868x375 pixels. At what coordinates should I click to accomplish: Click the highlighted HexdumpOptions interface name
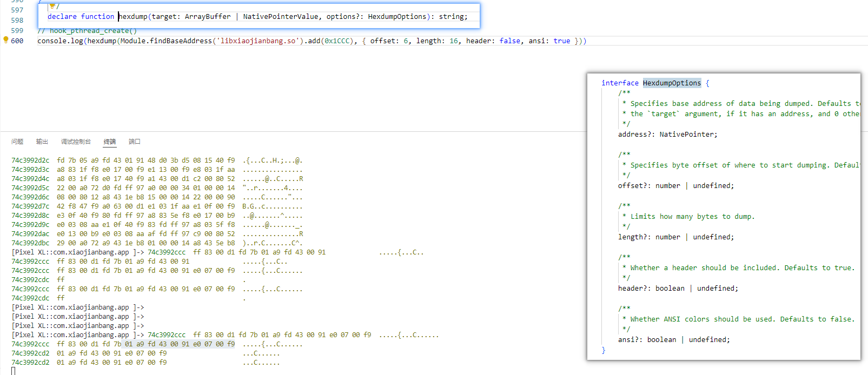pyautogui.click(x=672, y=83)
